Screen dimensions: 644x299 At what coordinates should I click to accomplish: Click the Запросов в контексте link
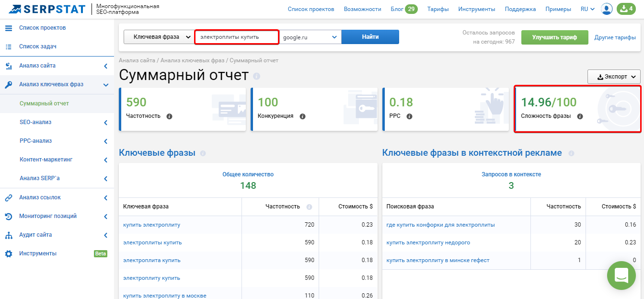[511, 174]
